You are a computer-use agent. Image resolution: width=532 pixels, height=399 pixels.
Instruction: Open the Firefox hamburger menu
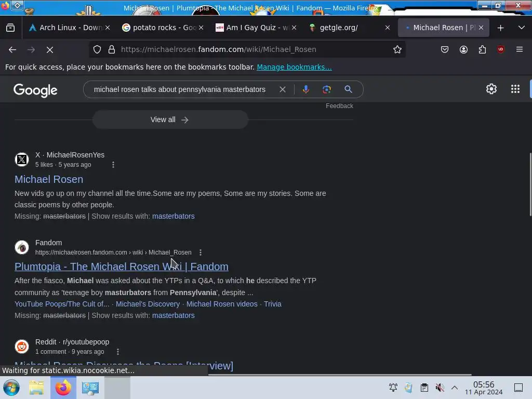[520, 49]
